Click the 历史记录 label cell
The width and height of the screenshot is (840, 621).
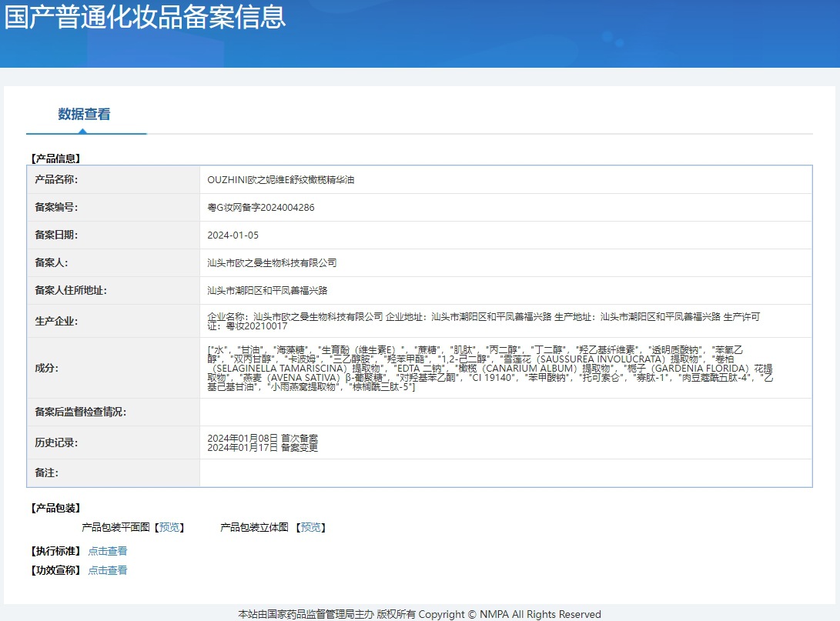pyautogui.click(x=113, y=442)
